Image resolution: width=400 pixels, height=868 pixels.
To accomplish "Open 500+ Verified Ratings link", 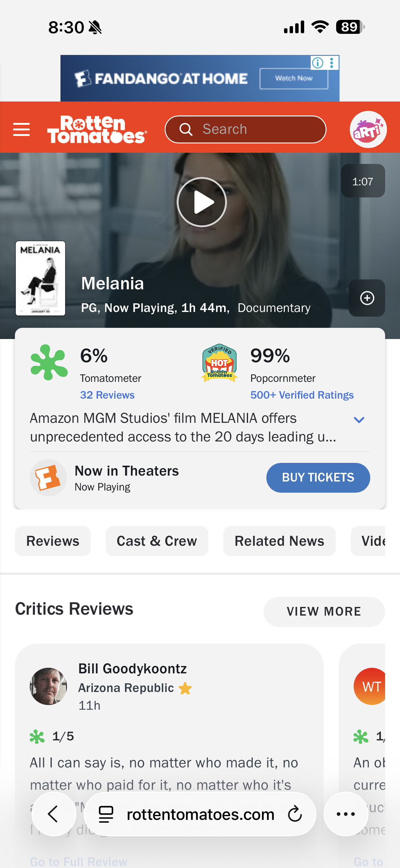I will (302, 395).
